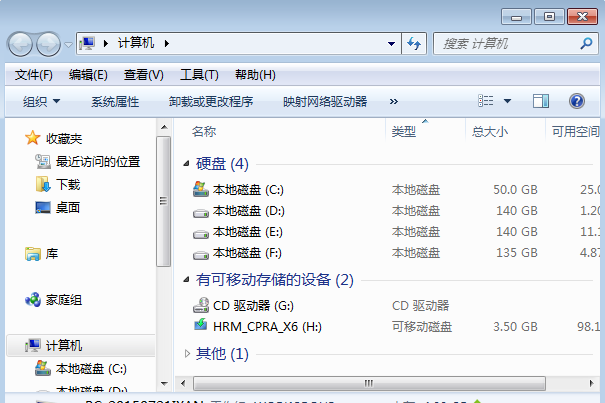605x403 pixels.
Task: Click the horizontal scrollbar thumb
Action: [369, 383]
